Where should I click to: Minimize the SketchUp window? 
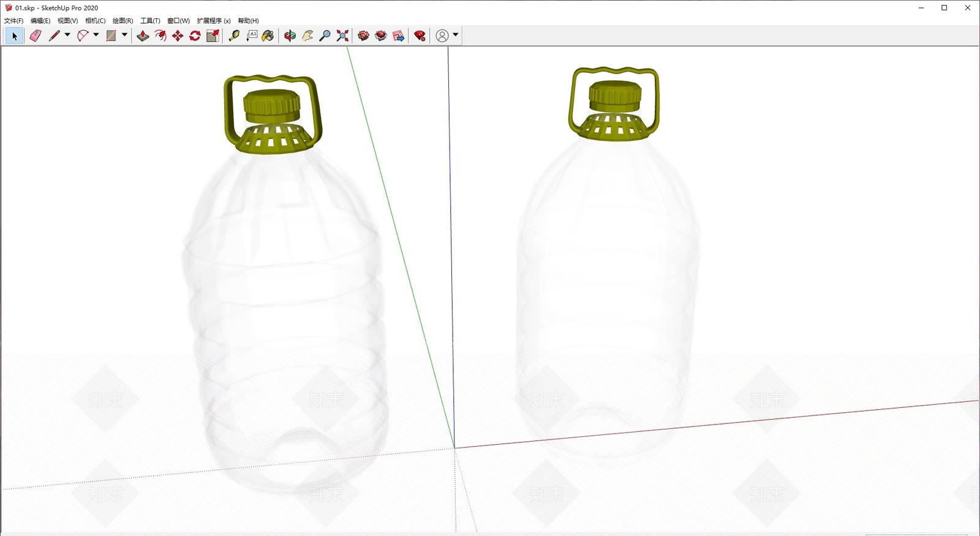921,8
